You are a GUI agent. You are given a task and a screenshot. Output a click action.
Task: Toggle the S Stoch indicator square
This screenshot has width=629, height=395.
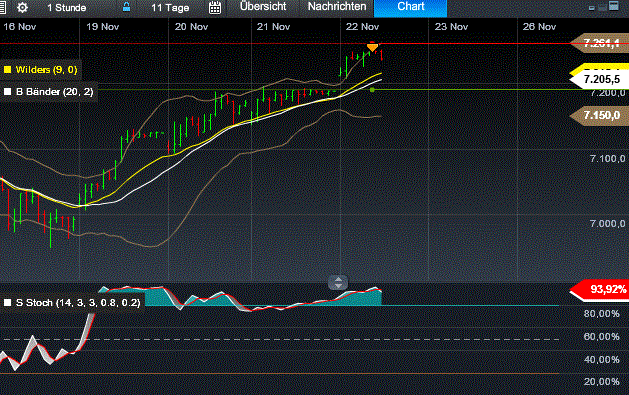7,303
